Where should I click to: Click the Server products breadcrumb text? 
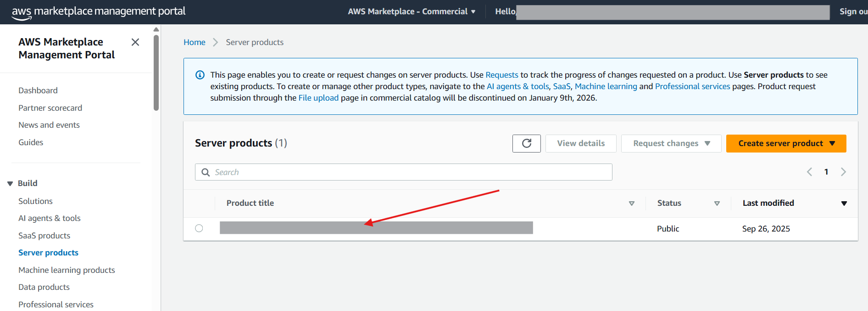255,42
